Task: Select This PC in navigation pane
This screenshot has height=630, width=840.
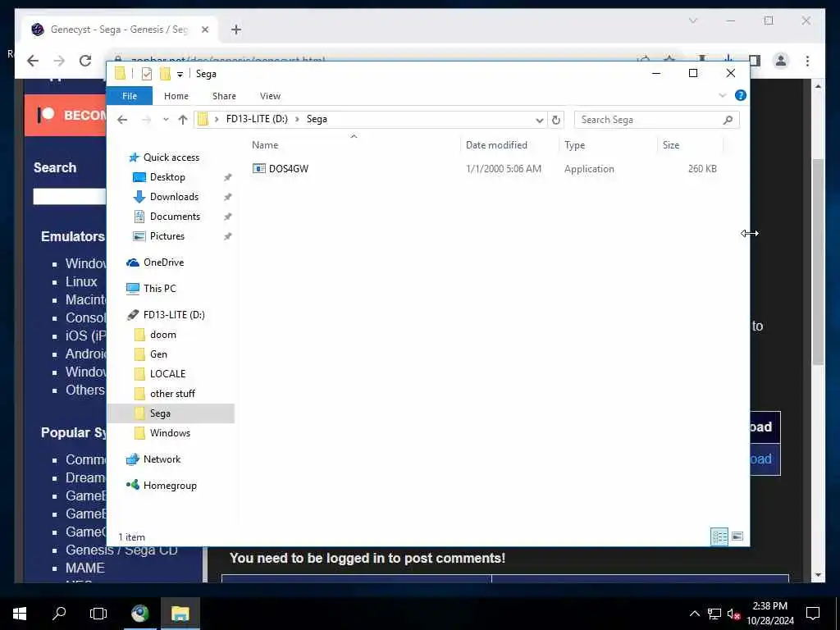Action: [x=159, y=289]
